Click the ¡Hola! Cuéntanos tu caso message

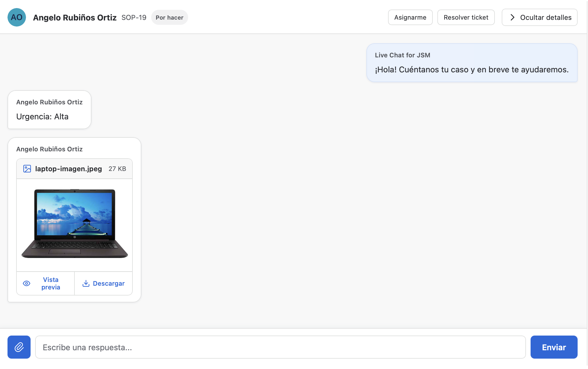472,69
